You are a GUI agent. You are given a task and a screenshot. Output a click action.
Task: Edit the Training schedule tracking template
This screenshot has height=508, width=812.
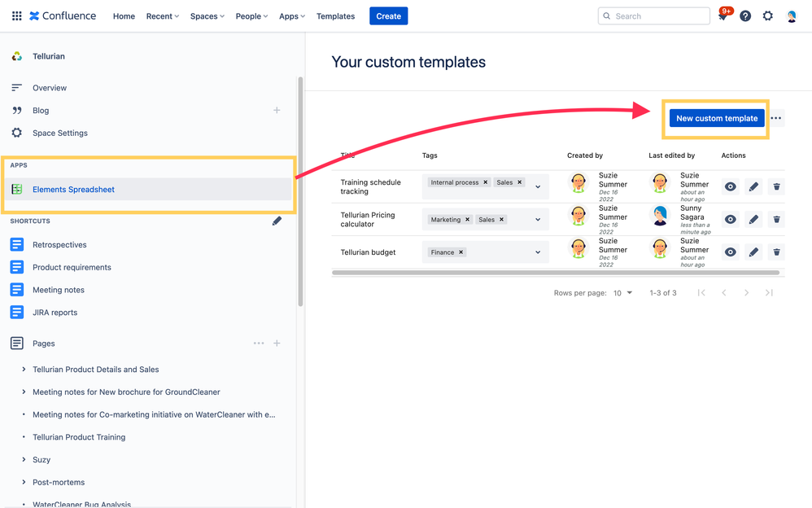(x=753, y=186)
